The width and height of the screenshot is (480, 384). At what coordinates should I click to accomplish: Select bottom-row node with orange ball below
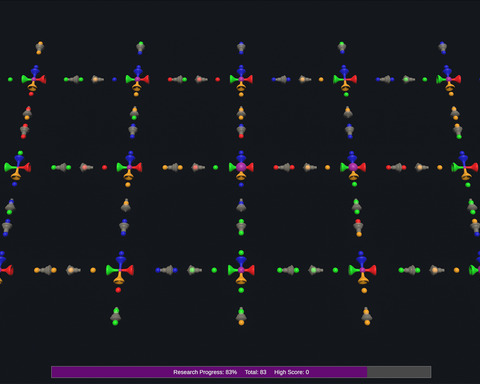coord(362,269)
